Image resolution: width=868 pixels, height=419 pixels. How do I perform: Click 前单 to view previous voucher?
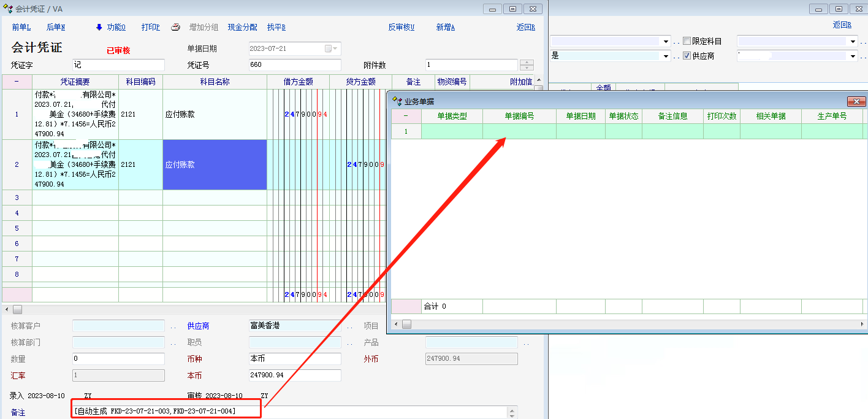21,28
